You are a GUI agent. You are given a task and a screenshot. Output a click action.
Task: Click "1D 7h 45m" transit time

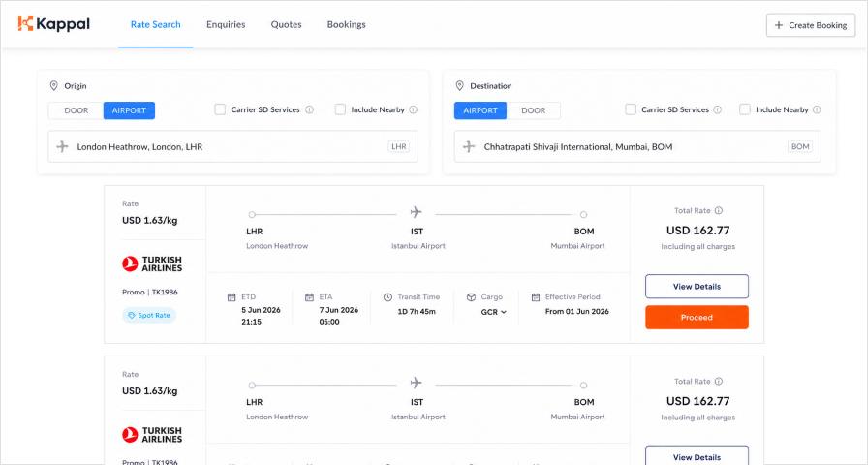pos(417,312)
